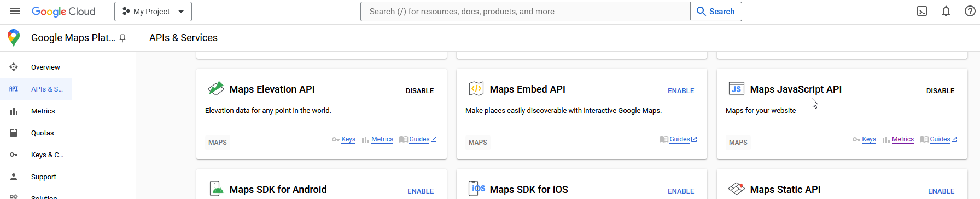Click the blue Search button
The width and height of the screenshot is (980, 199).
coord(716,12)
